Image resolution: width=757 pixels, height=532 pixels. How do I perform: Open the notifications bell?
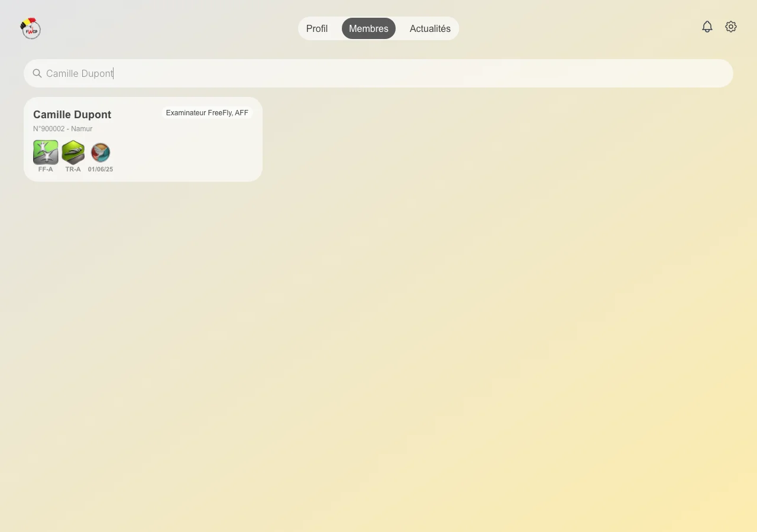click(707, 27)
